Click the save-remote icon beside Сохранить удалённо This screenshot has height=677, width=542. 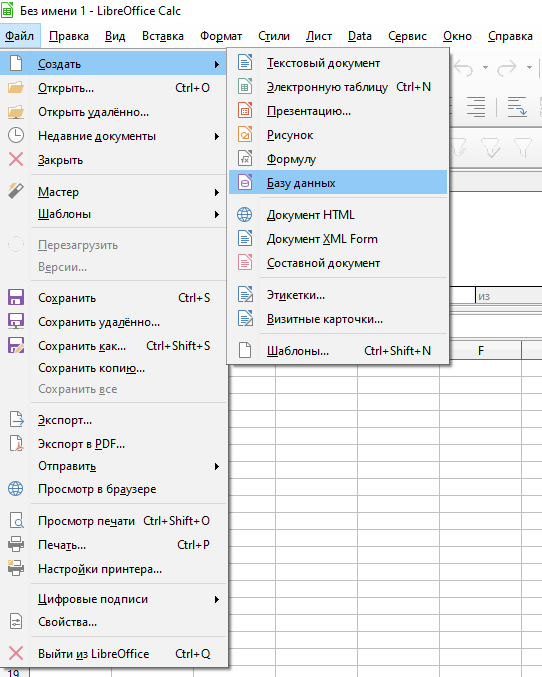click(16, 322)
